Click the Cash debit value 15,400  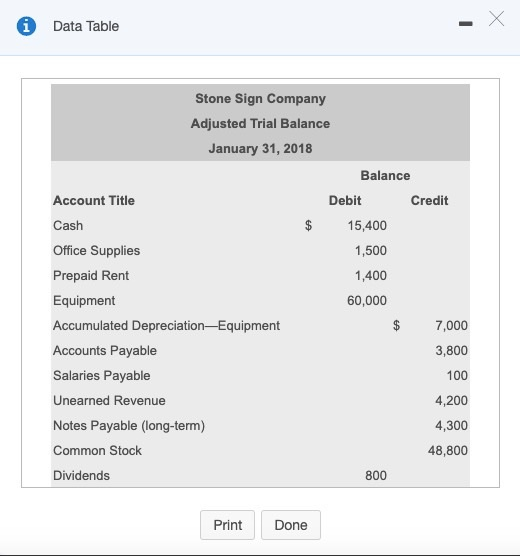click(367, 226)
